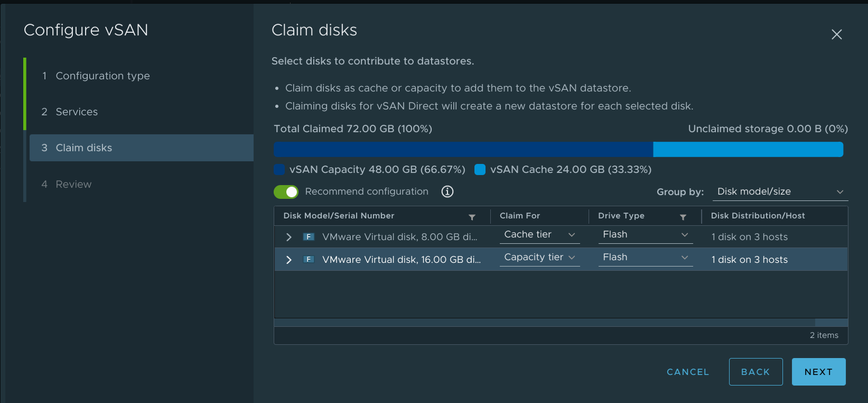The height and width of the screenshot is (403, 868).
Task: Click the Drive Type header text
Action: [621, 216]
